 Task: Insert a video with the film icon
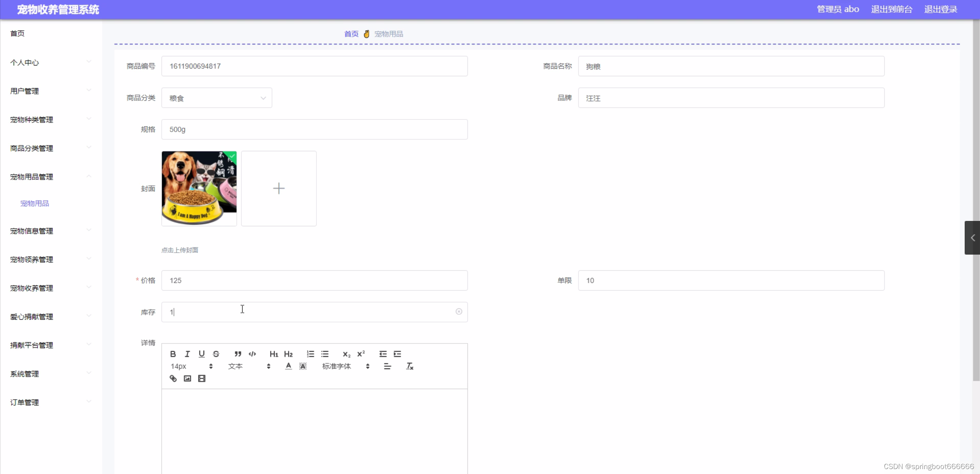pyautogui.click(x=202, y=378)
